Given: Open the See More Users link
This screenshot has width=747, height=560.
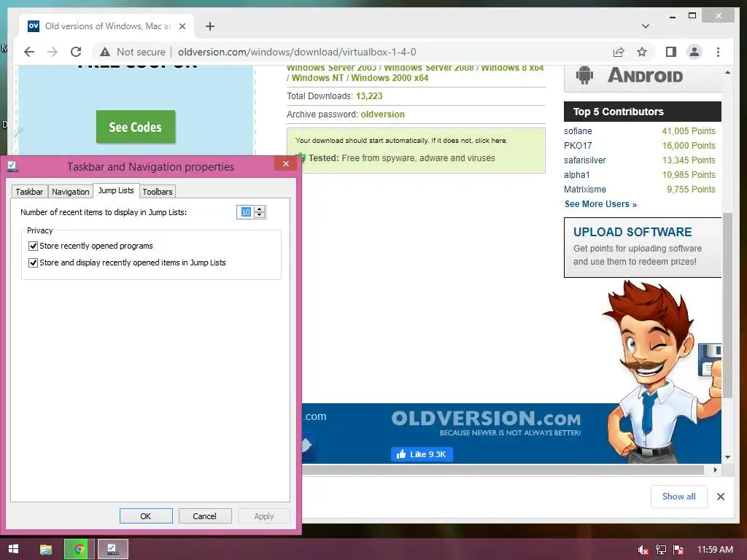Looking at the screenshot, I should 600,204.
